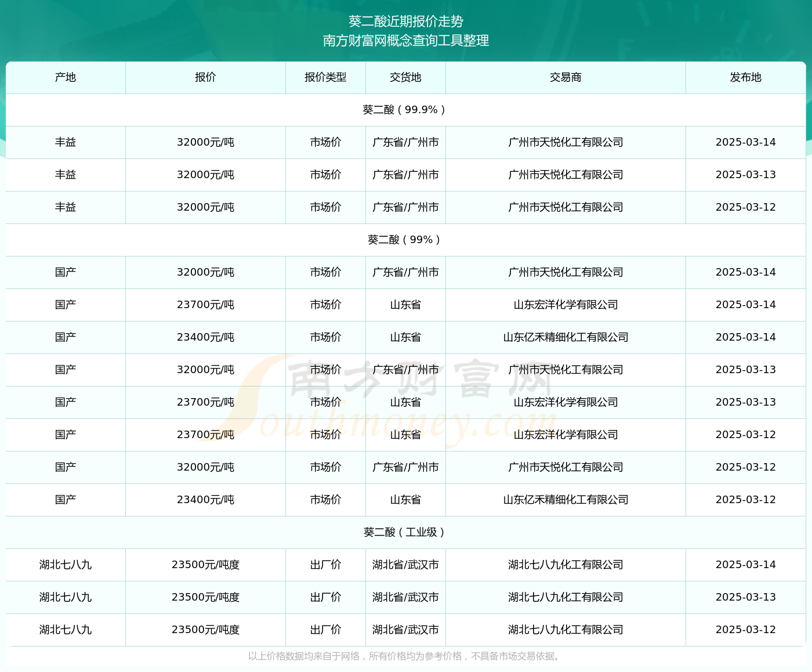Click 广东省/广州市 in the 丰益 2025-03-14 row
This screenshot has height=672, width=812.
point(405,142)
